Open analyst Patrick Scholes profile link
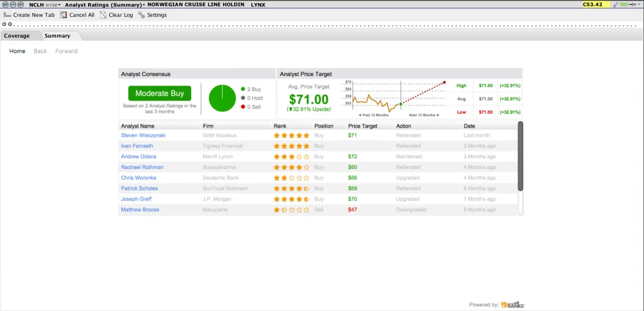Screen dimensions: 644x311 click(139, 188)
